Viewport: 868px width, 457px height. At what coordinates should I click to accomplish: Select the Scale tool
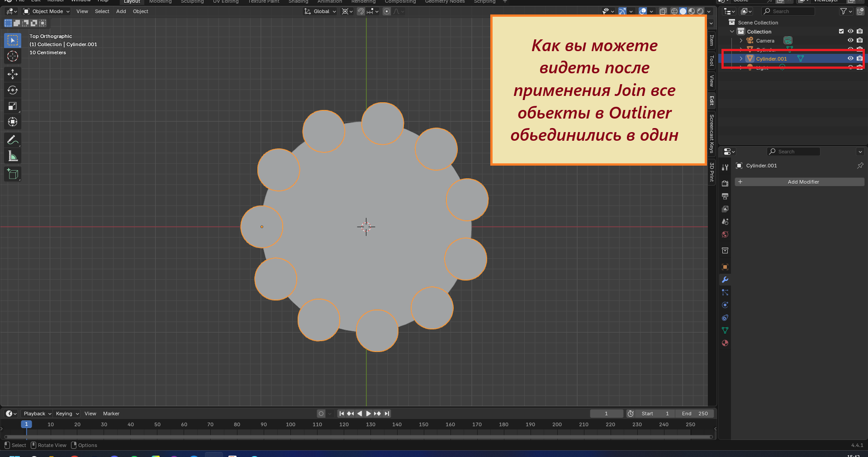[x=13, y=106]
